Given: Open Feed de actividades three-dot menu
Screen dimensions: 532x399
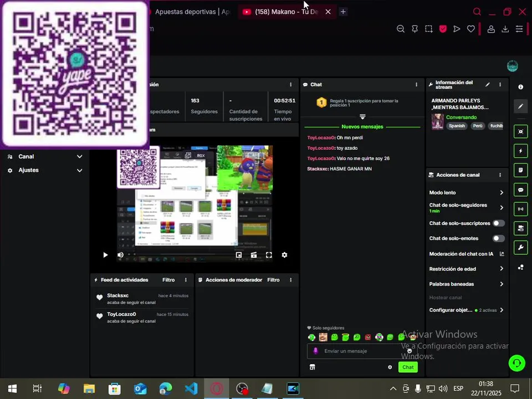Looking at the screenshot, I should pyautogui.click(x=186, y=280).
